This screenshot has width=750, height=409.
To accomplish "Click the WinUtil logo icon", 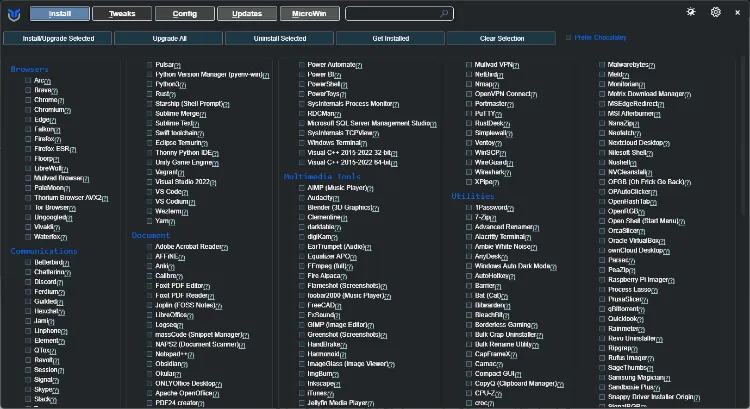I will tap(14, 13).
